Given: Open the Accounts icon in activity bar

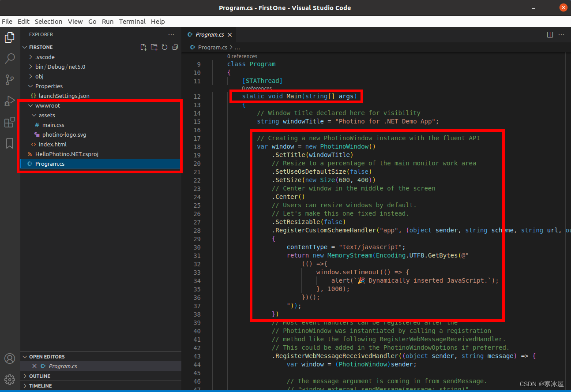Looking at the screenshot, I should coord(10,358).
